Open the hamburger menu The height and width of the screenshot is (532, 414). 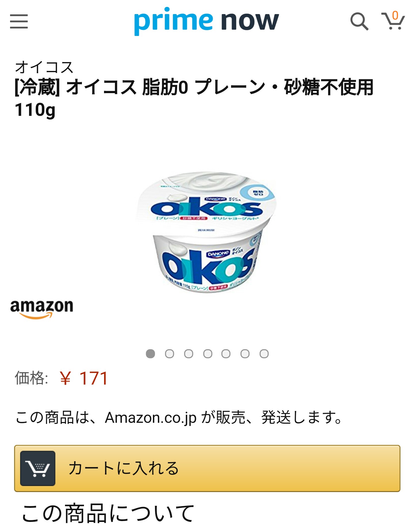click(x=19, y=22)
